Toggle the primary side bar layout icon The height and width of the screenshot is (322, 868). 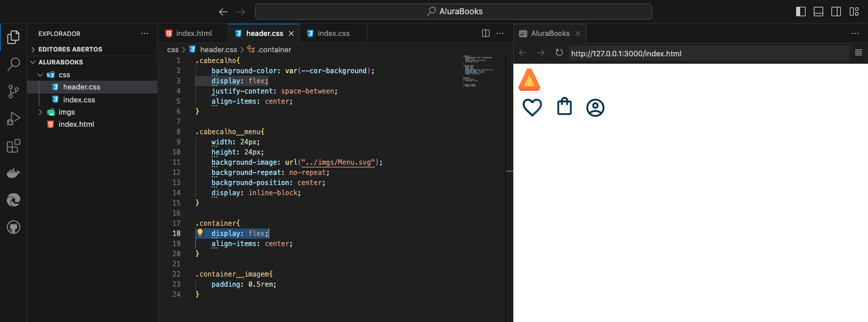click(x=801, y=12)
